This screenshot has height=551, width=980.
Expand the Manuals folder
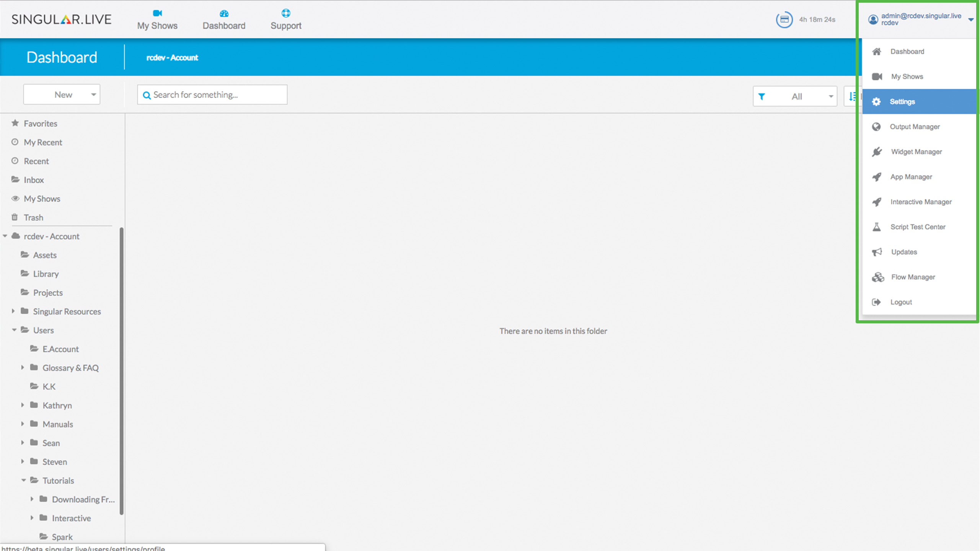23,424
